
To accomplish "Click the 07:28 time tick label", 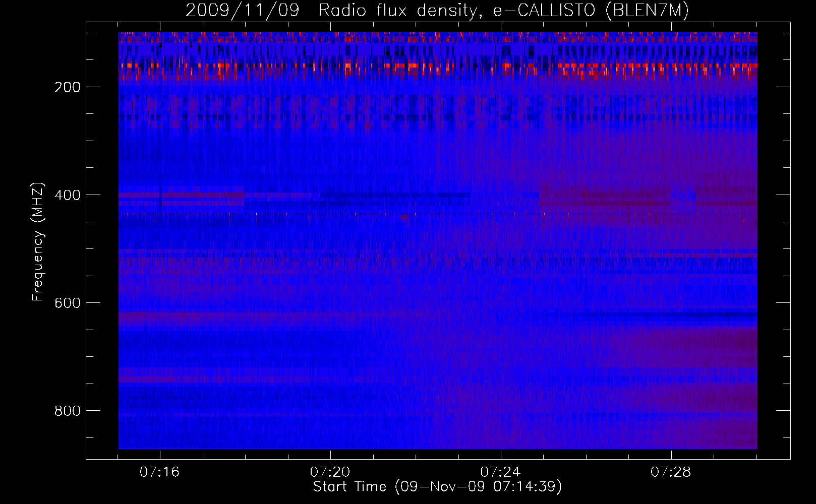I will [x=671, y=472].
